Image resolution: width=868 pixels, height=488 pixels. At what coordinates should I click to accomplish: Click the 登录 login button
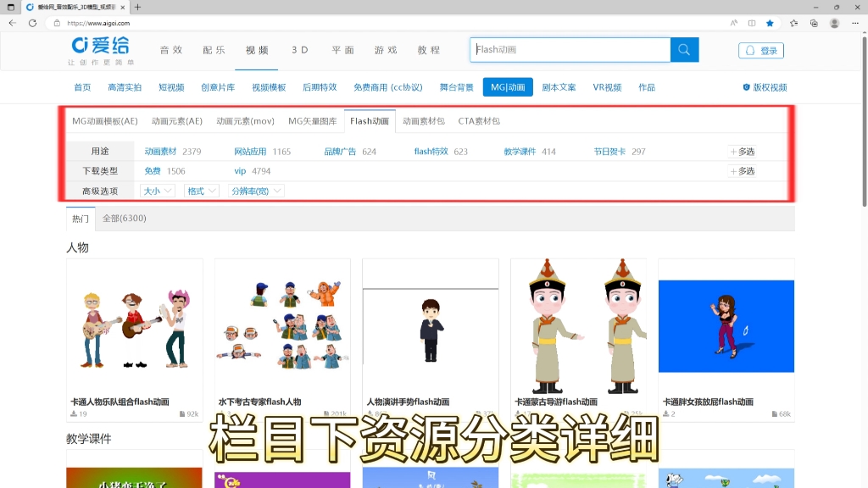pos(761,50)
